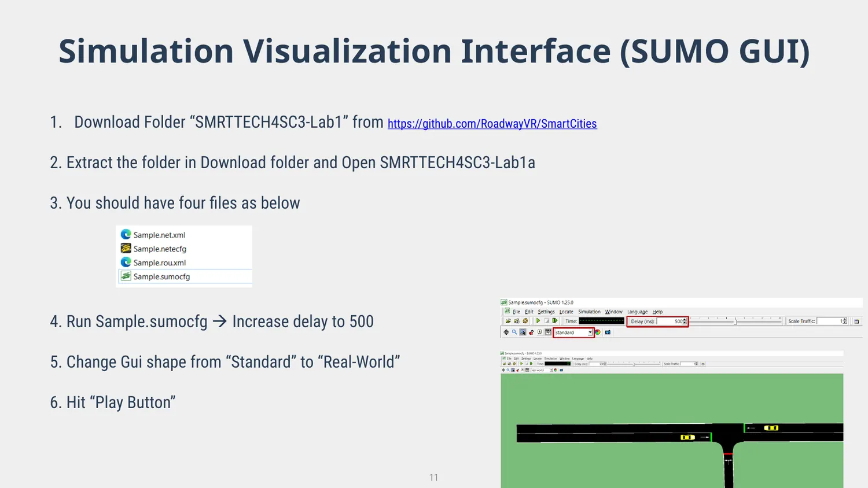The width and height of the screenshot is (868, 488).
Task: Click Scale Traffic spinner arrows in standard-scheme window
Action: 845,321
